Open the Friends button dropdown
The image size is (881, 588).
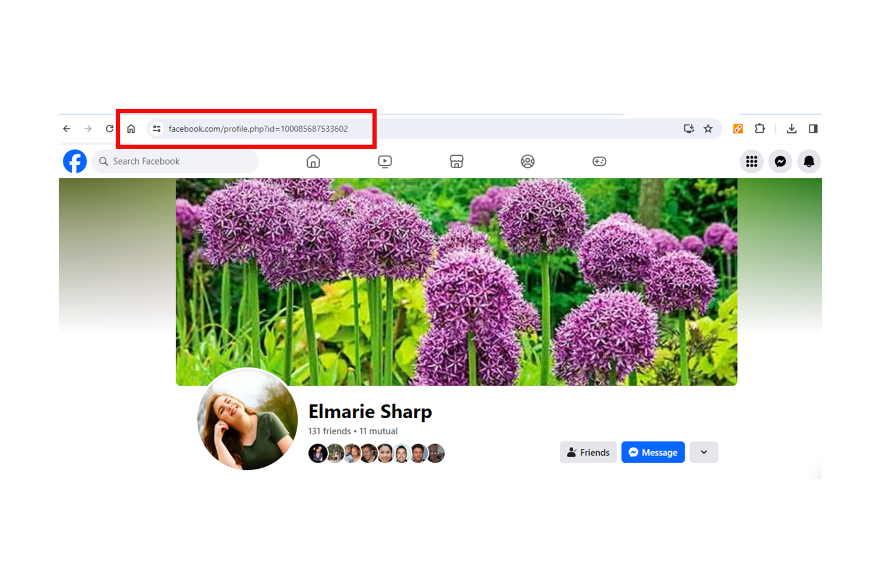pos(588,452)
